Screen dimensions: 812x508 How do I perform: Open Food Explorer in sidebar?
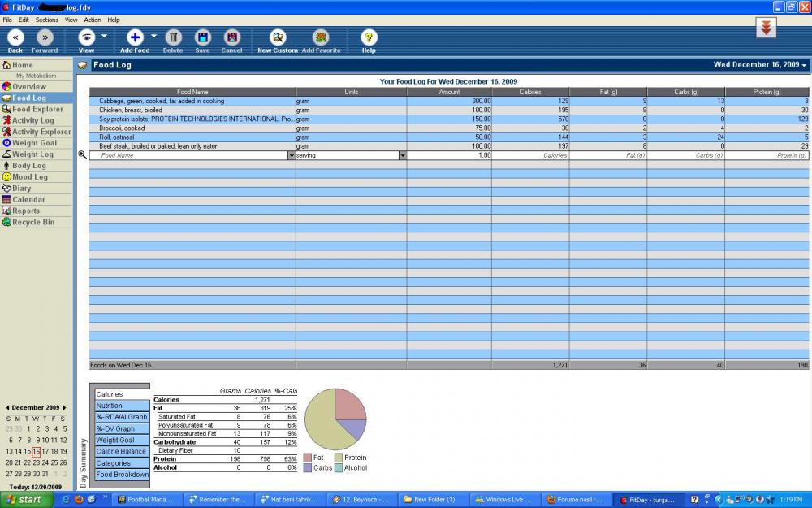(x=37, y=110)
